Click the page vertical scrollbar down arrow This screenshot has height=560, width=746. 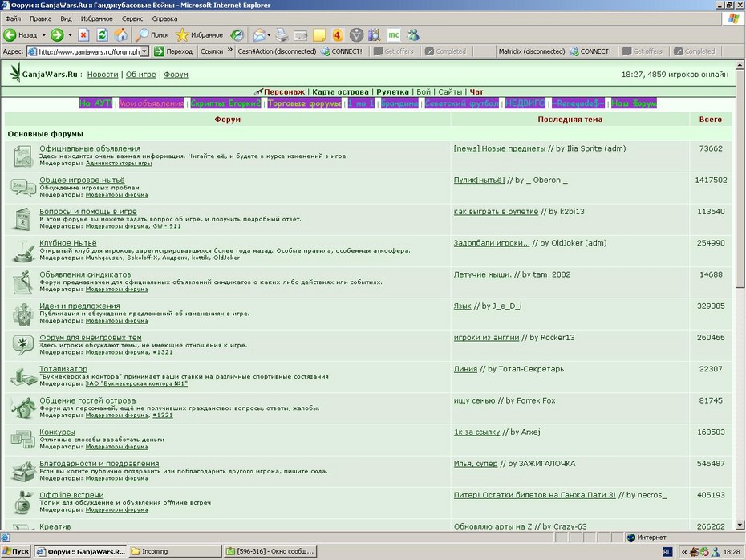(x=740, y=526)
